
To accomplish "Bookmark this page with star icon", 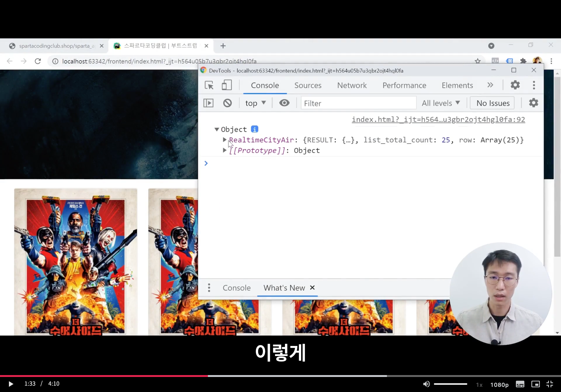I will [478, 61].
